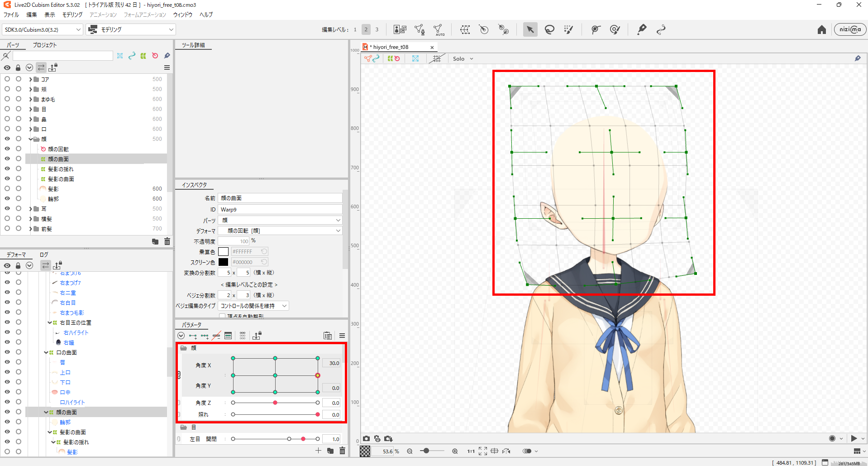
Task: Open the manual mesh edit tool
Action: (x=420, y=29)
